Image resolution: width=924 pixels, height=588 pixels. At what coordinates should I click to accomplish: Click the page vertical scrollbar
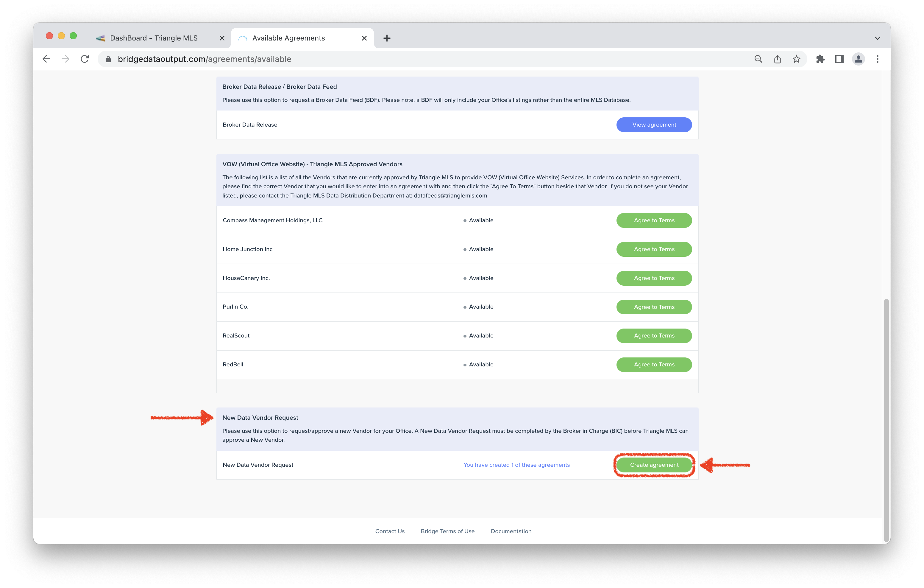(886, 421)
